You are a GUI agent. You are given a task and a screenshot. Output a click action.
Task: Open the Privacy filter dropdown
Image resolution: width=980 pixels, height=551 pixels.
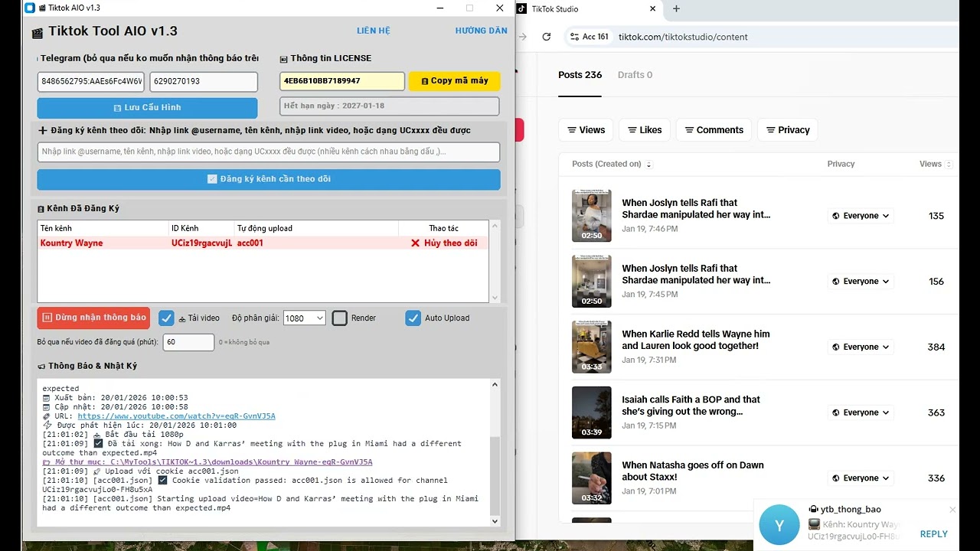click(787, 130)
